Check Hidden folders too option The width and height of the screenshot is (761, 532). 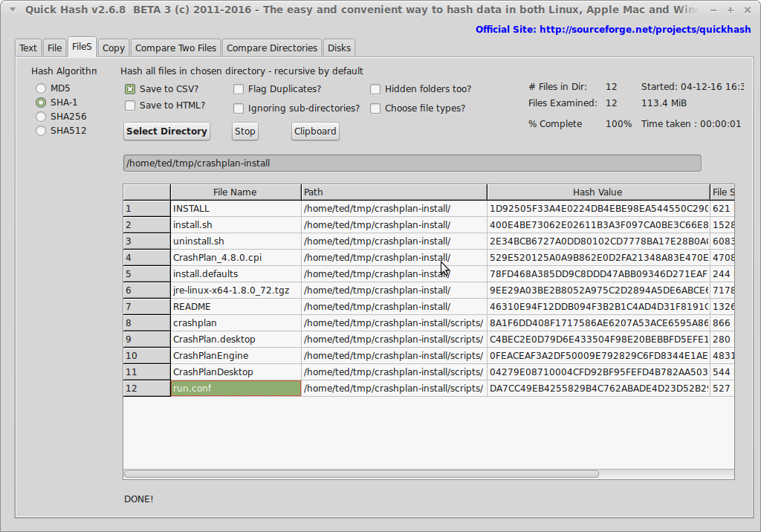tap(375, 89)
